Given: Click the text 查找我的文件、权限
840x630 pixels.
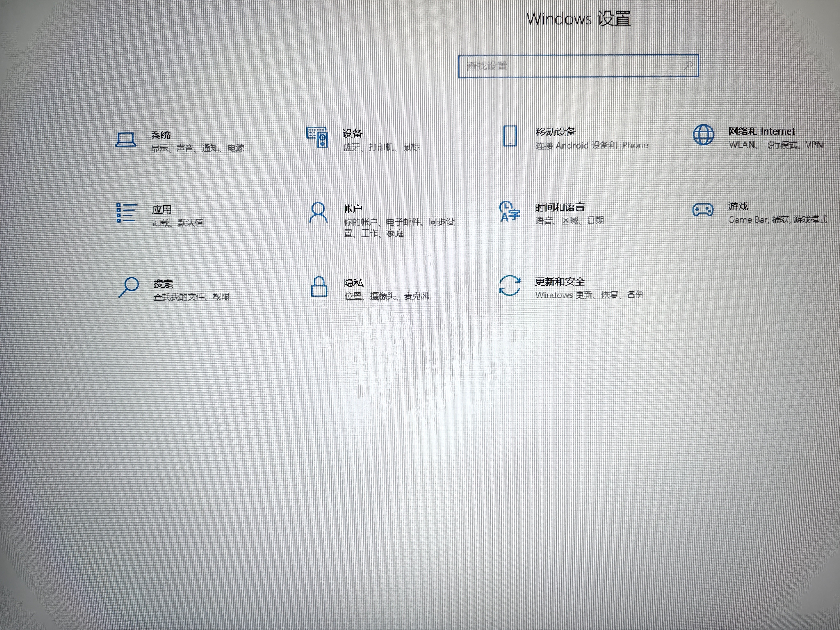Looking at the screenshot, I should click(x=192, y=297).
